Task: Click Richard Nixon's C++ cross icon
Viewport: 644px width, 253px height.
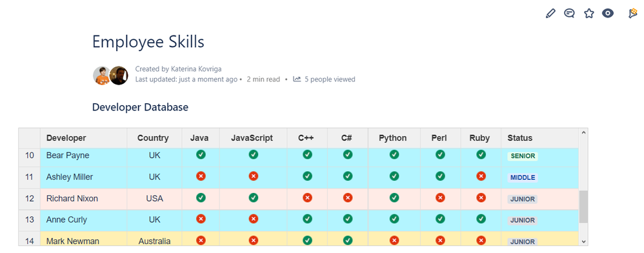Action: click(x=307, y=198)
